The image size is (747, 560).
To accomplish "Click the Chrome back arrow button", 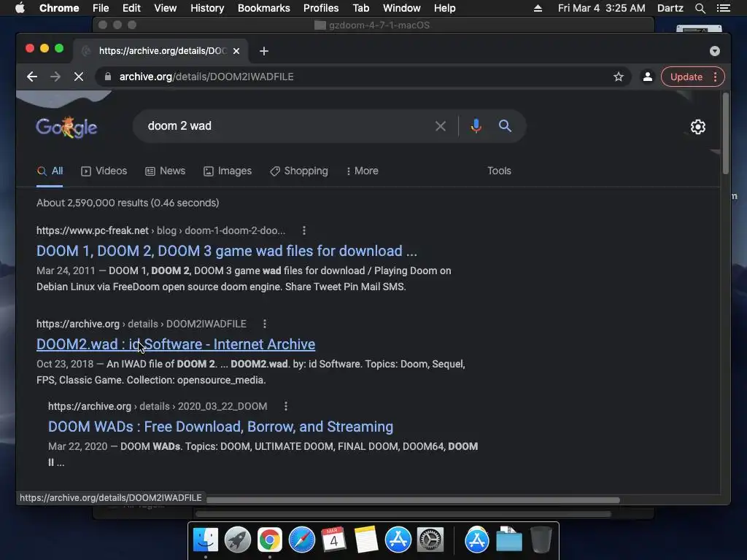I will (32, 77).
